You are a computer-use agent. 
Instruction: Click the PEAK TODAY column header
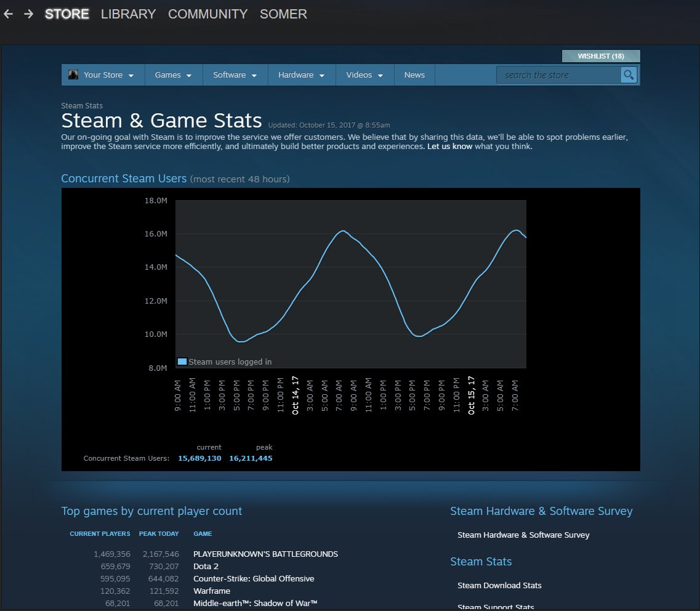(159, 534)
